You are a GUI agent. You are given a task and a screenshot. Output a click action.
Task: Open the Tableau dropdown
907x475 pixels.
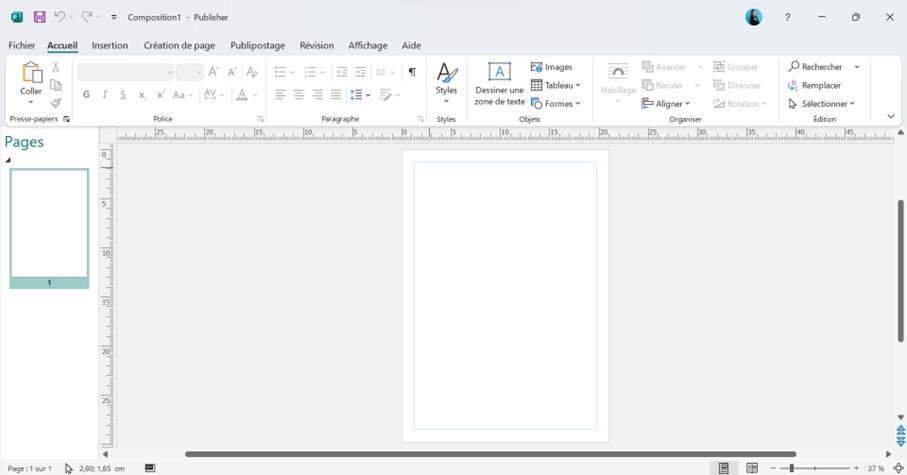[x=556, y=85]
